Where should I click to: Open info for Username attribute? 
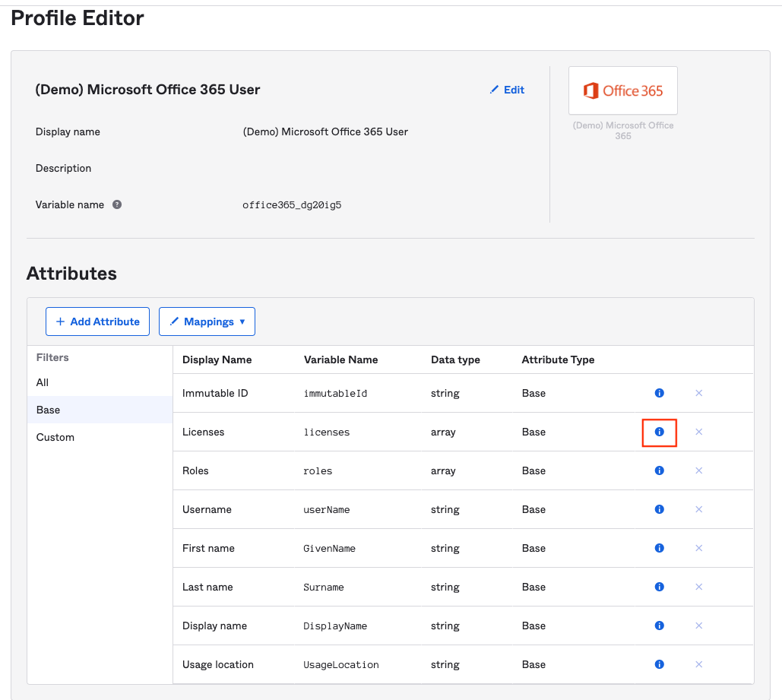click(x=659, y=509)
